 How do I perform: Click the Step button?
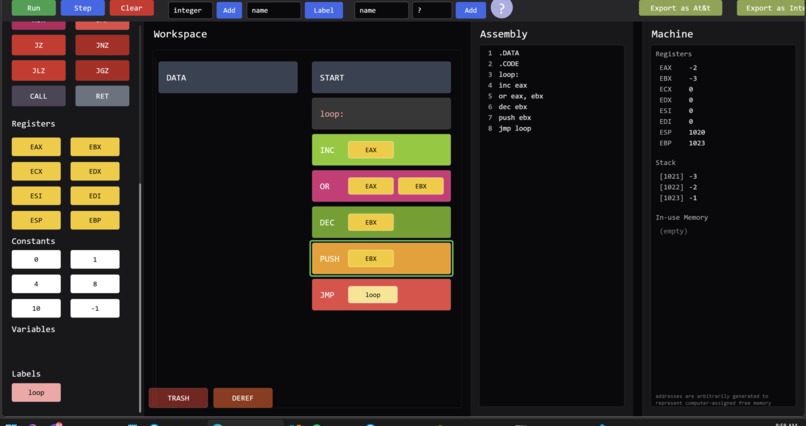coord(82,8)
